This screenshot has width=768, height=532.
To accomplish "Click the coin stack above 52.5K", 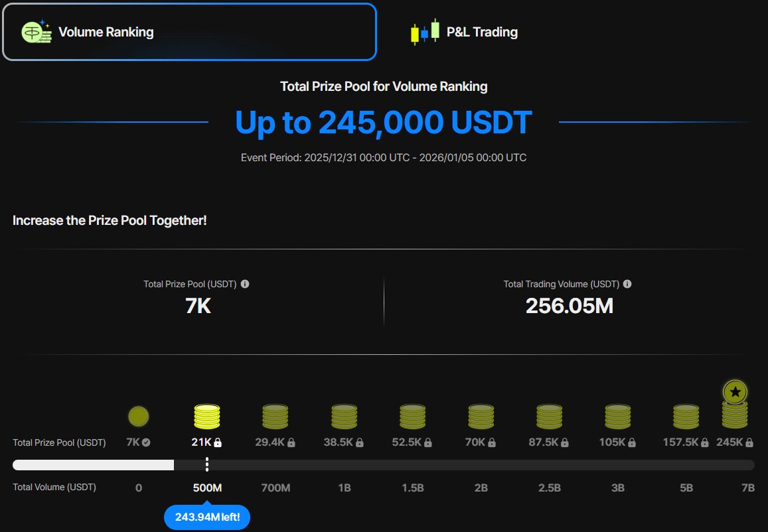I will pyautogui.click(x=412, y=417).
